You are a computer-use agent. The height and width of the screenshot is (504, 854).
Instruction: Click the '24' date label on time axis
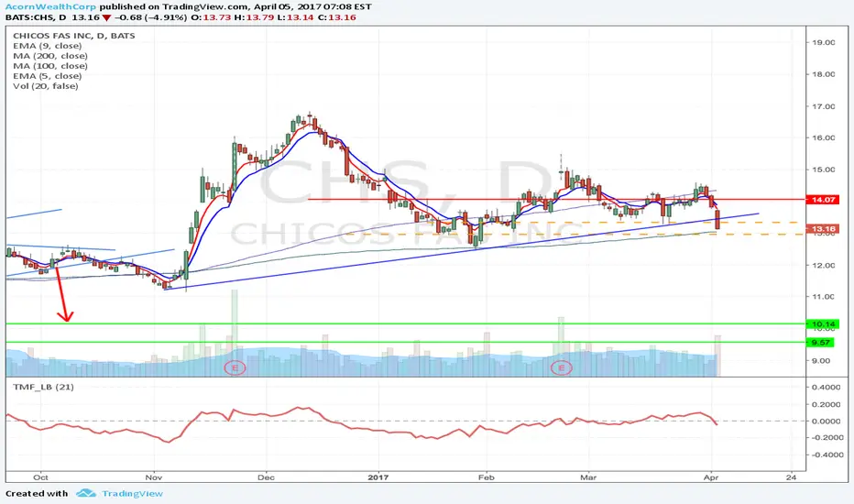point(792,477)
